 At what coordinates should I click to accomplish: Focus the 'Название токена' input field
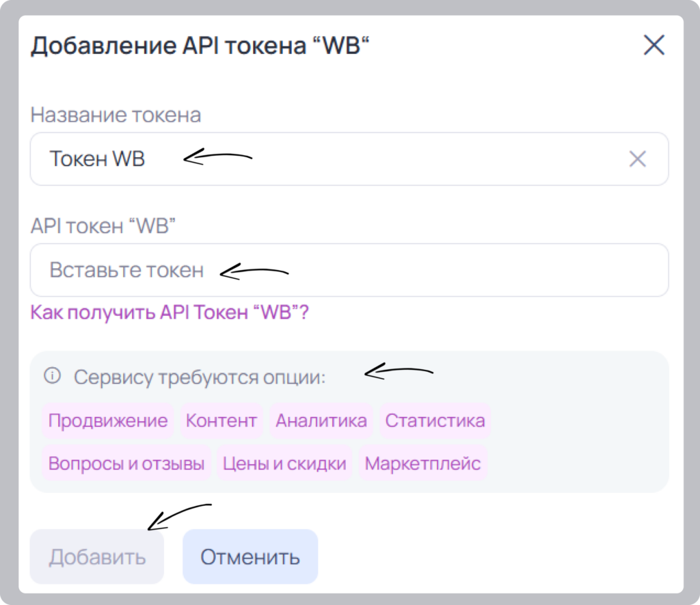[349, 159]
